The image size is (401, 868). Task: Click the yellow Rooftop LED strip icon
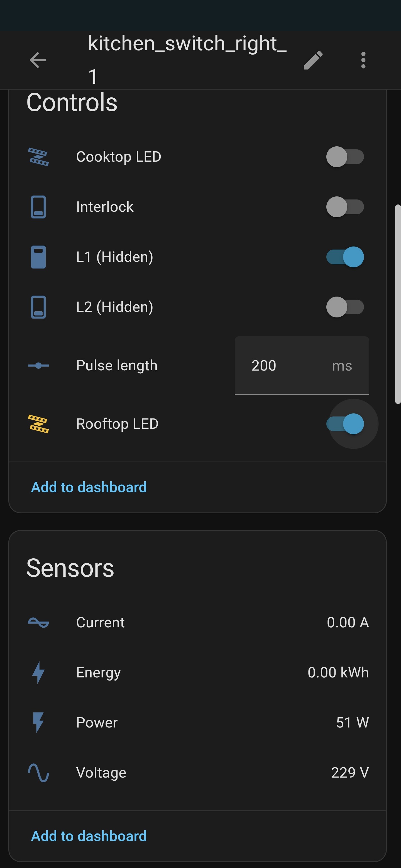(38, 424)
